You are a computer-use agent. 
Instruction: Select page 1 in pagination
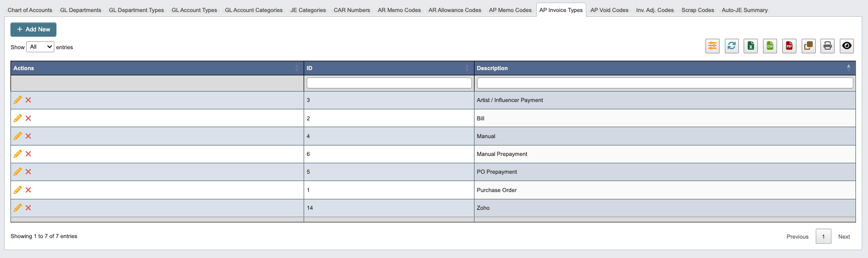click(x=823, y=237)
